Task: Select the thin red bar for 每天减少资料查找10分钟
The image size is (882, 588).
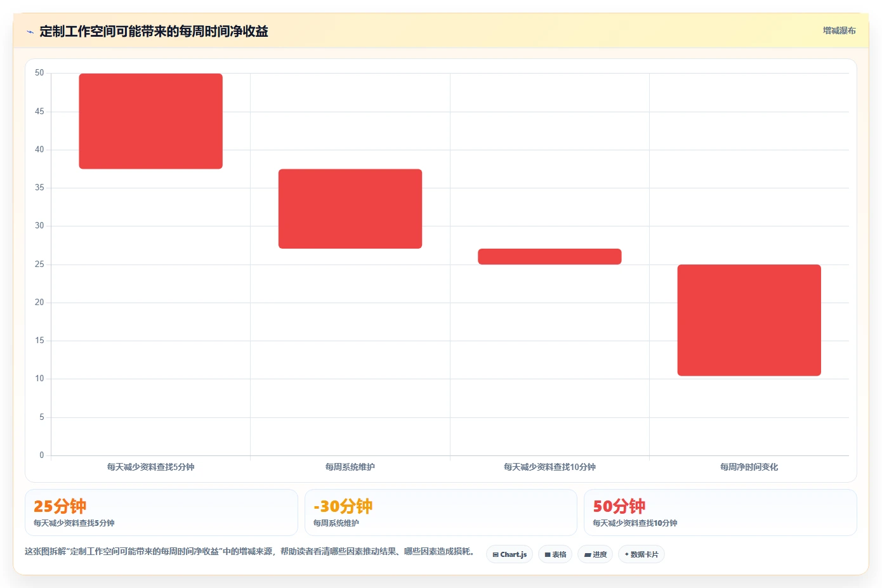Action: [x=550, y=256]
